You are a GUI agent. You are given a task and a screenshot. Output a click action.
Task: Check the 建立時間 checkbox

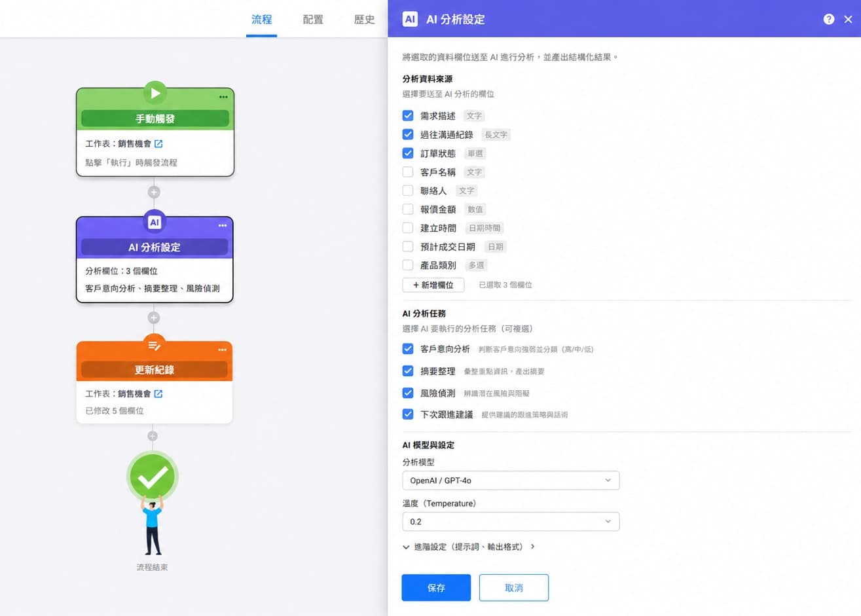[x=408, y=228]
